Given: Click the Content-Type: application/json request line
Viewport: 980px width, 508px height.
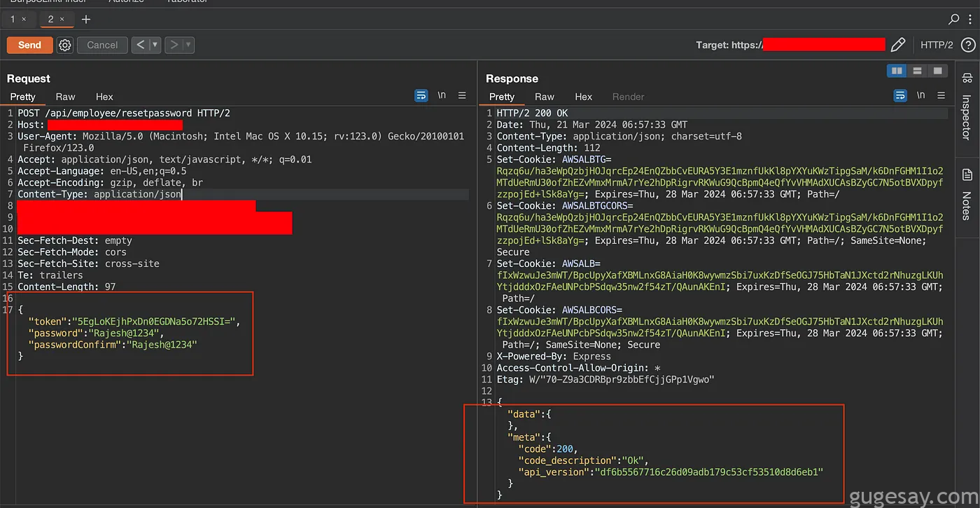Looking at the screenshot, I should tap(99, 194).
